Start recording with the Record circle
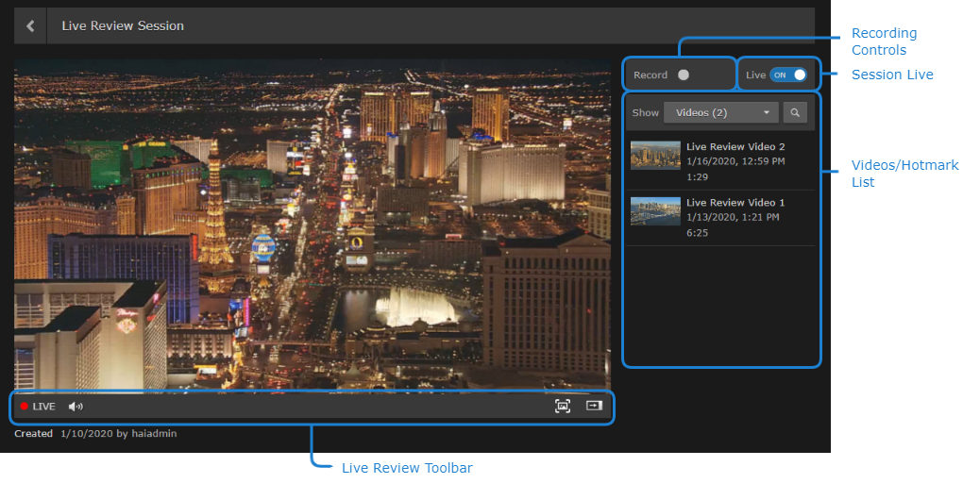 click(x=684, y=75)
